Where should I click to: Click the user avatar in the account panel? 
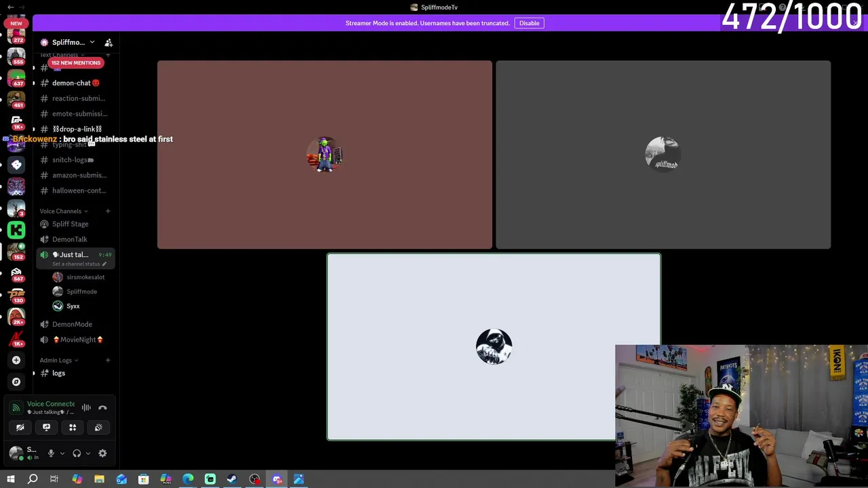coord(15,453)
